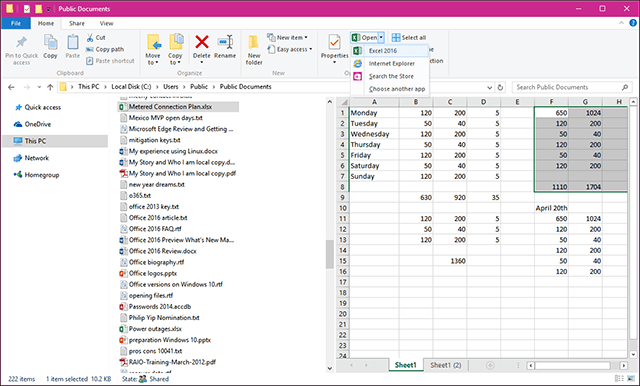Image resolution: width=640 pixels, height=386 pixels.
Task: Click the Search Public Documents field
Action: click(x=571, y=87)
